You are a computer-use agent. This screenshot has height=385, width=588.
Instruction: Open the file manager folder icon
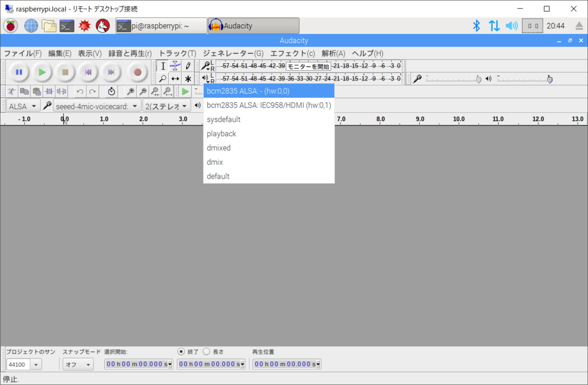pos(49,26)
